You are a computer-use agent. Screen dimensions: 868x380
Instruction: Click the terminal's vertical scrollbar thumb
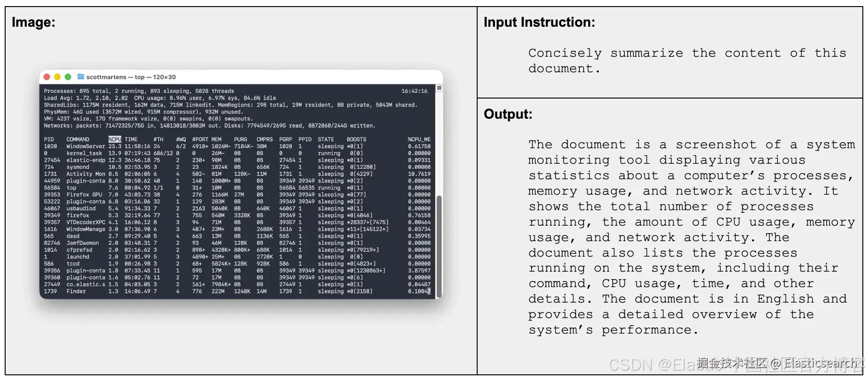pos(439,246)
